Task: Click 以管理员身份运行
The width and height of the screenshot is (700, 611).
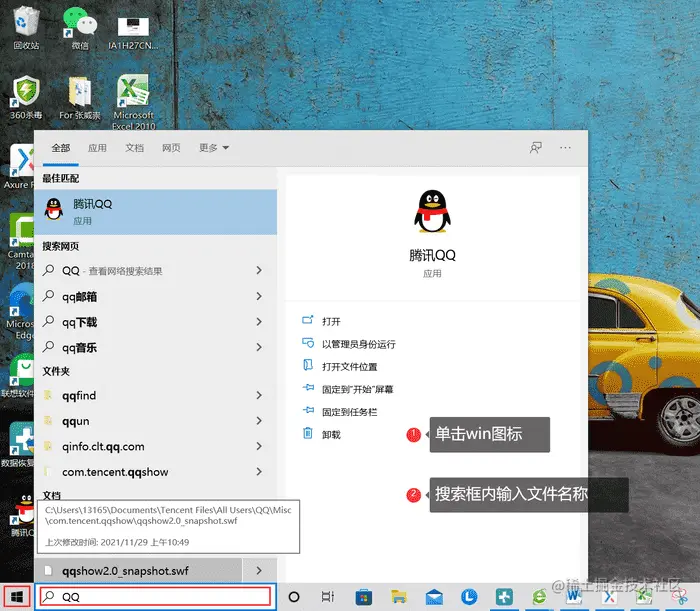Action: tap(359, 344)
